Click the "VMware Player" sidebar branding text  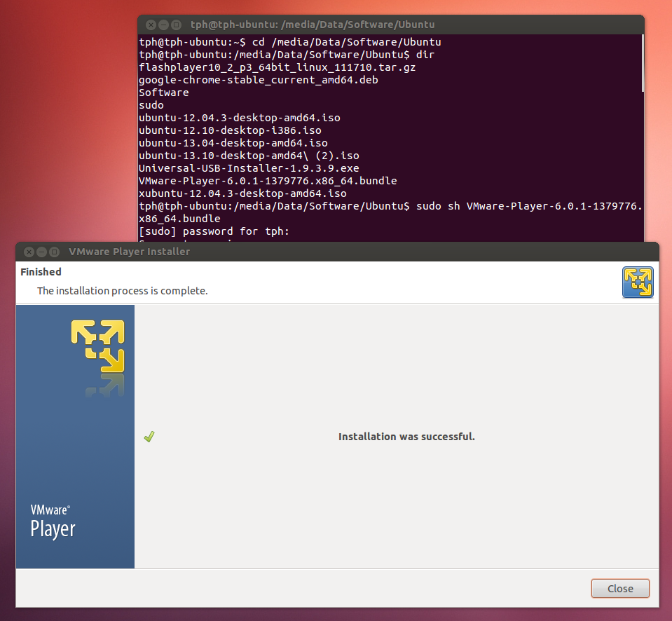[x=53, y=522]
